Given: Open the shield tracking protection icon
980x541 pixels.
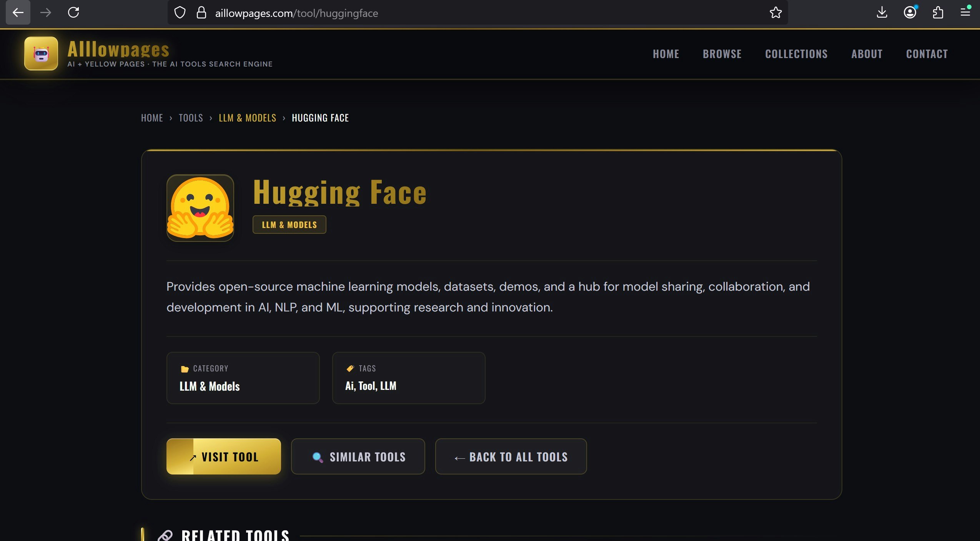Looking at the screenshot, I should (180, 13).
